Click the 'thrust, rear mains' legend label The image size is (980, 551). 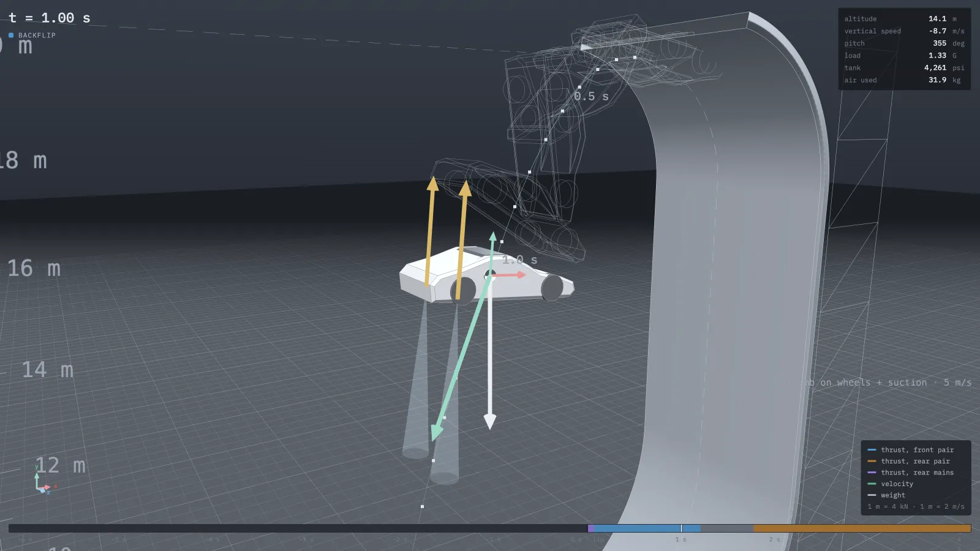point(917,473)
